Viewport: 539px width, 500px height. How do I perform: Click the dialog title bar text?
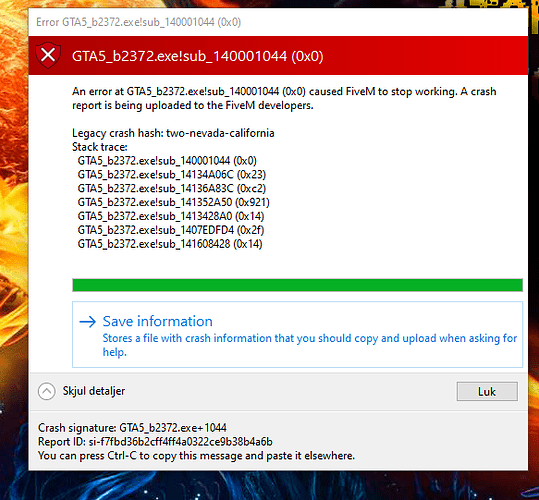(138, 22)
